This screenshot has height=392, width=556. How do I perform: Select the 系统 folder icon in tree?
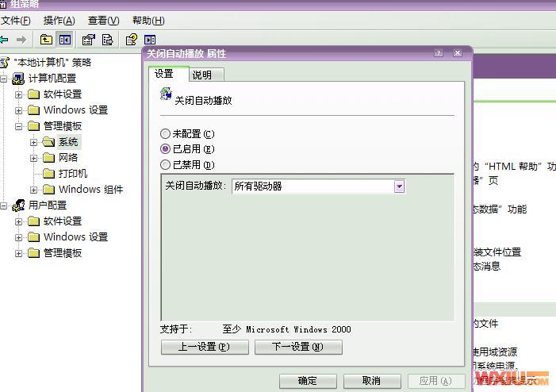tap(49, 142)
